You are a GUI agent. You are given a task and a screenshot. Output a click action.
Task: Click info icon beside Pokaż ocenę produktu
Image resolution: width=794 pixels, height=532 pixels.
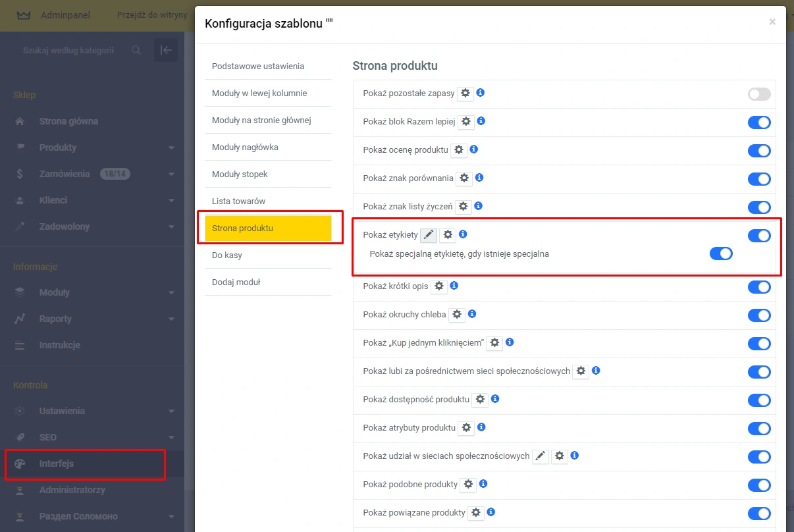[x=473, y=149]
